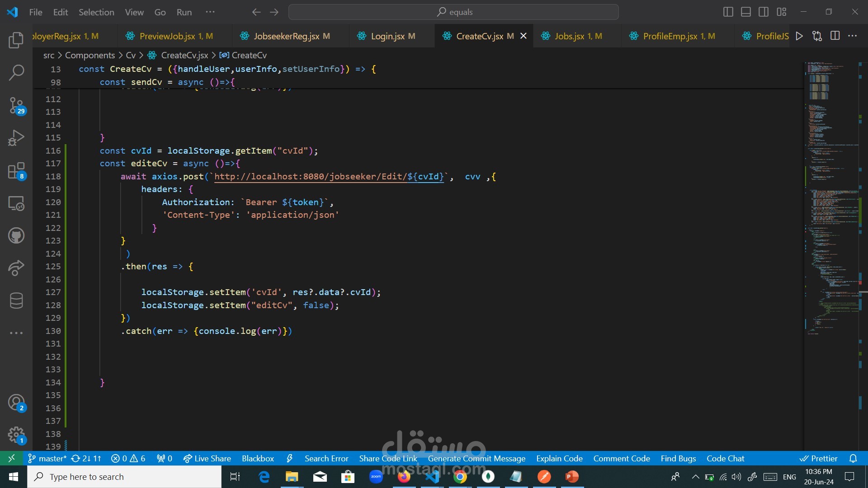Viewport: 868px width, 488px height.
Task: Expand the hidden menus ellipsis in menu bar
Action: coord(210,12)
